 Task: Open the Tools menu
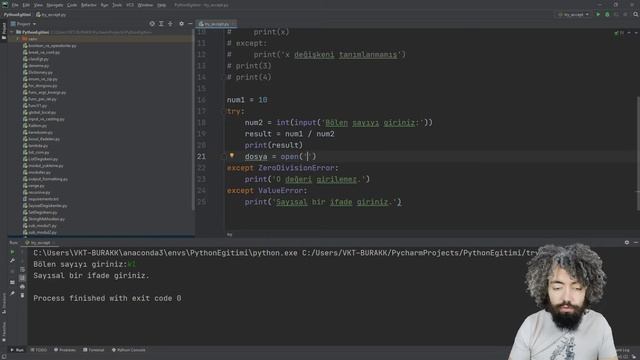tap(117, 5)
